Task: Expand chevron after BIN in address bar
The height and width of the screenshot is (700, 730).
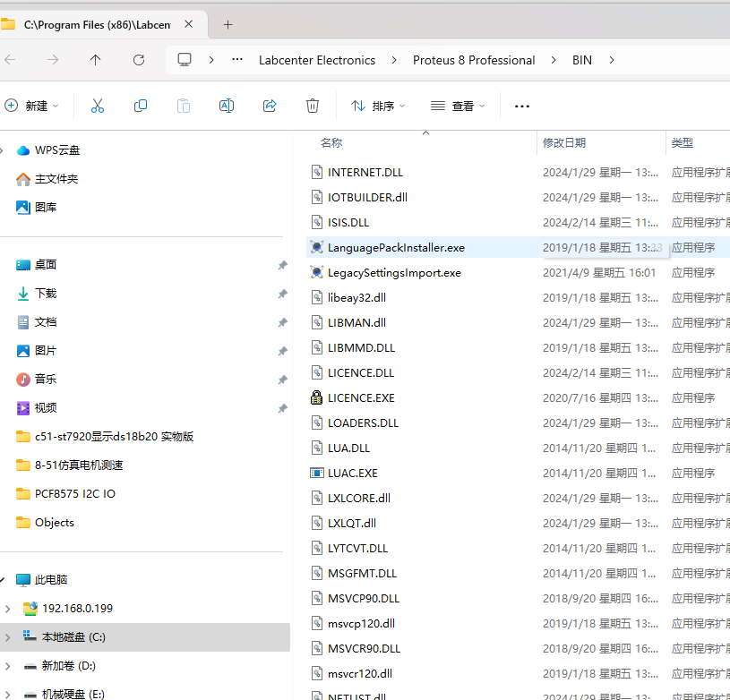Action: pyautogui.click(x=612, y=60)
